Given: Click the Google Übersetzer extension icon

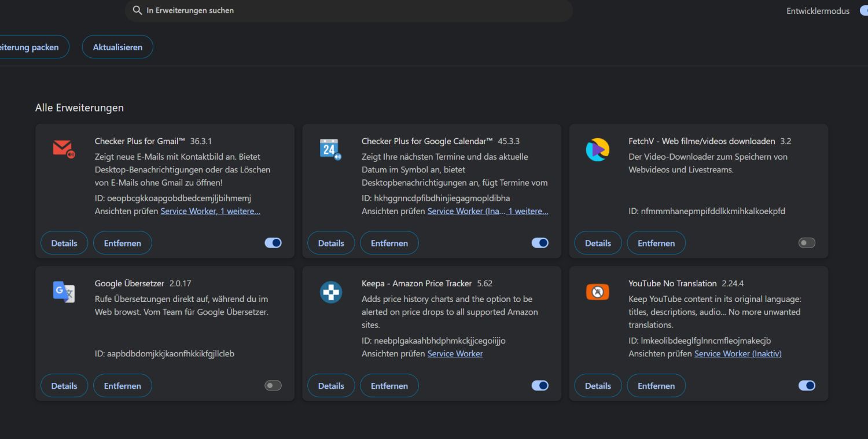Looking at the screenshot, I should [64, 293].
